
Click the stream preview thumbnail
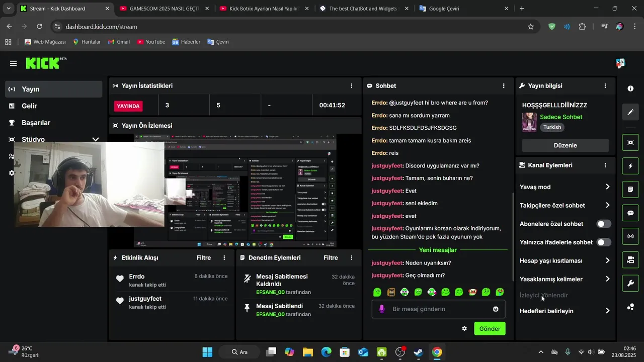(235, 191)
